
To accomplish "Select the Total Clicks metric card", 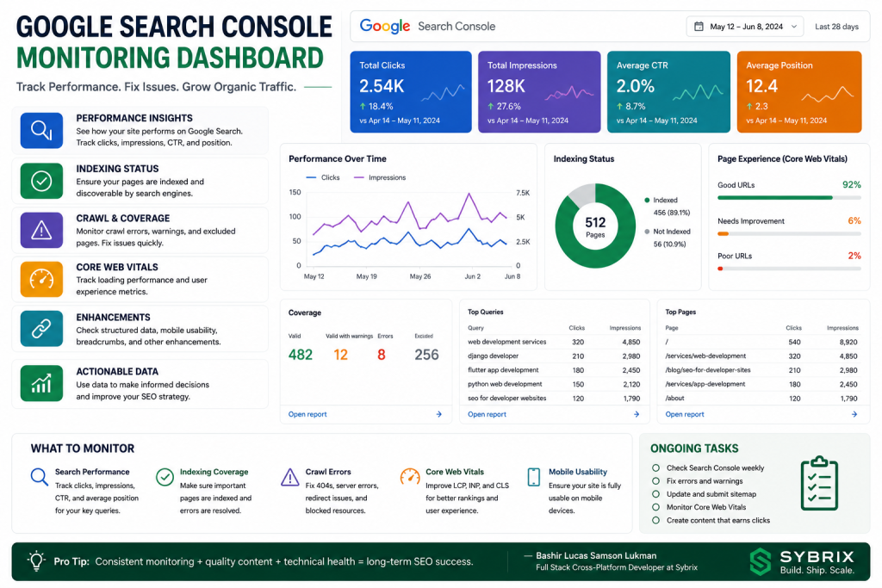I will point(411,92).
